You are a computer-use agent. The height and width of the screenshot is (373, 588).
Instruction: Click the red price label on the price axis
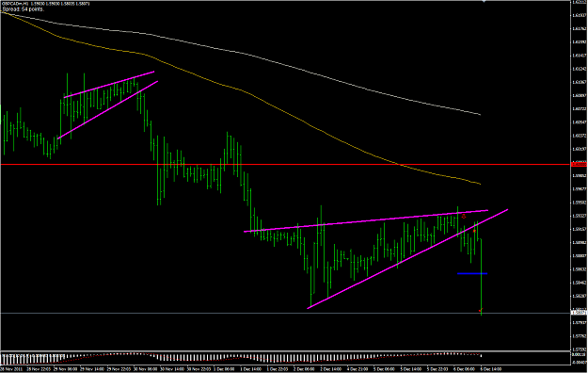pos(579,165)
